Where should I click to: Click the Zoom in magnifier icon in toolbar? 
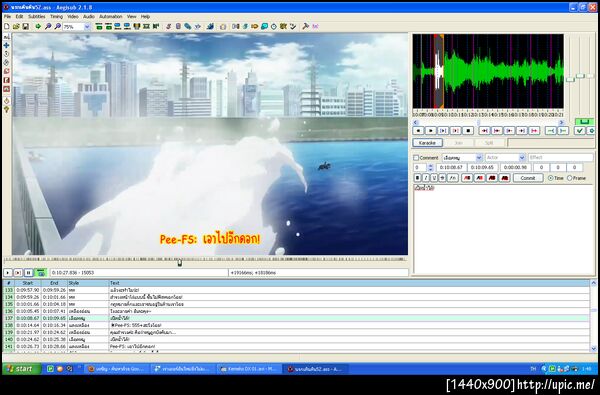(48, 26)
